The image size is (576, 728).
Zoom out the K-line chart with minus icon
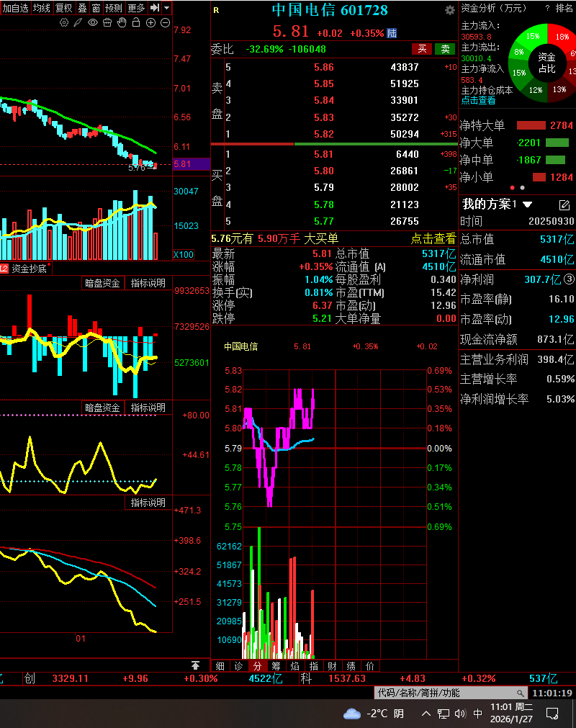click(165, 22)
